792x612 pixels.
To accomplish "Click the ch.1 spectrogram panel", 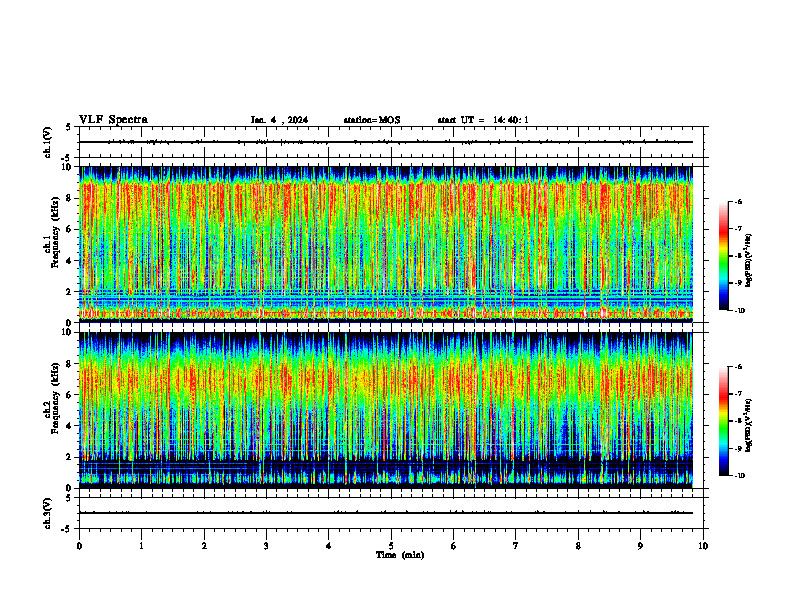I will [386, 244].
